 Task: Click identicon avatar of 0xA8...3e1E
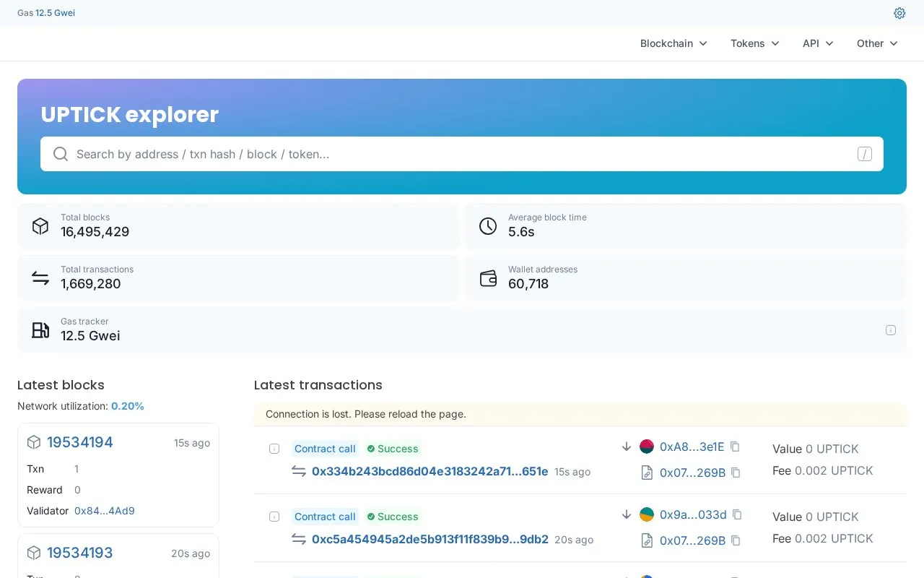(x=647, y=447)
